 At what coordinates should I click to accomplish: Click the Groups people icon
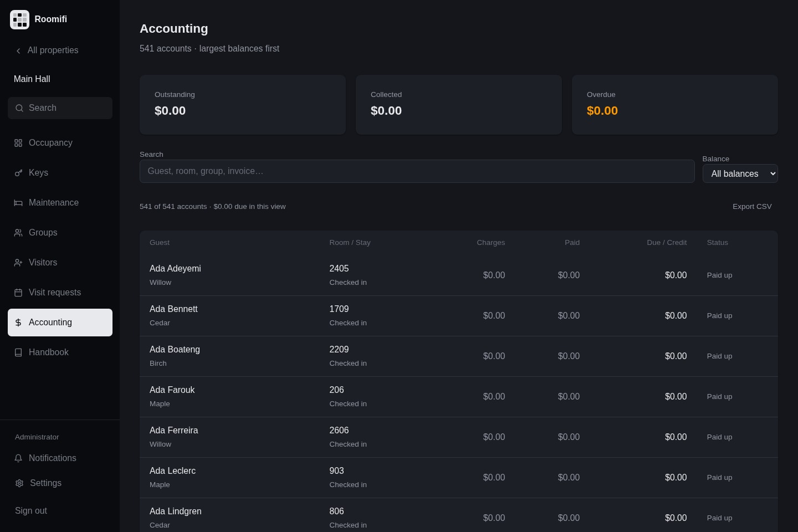point(18,233)
